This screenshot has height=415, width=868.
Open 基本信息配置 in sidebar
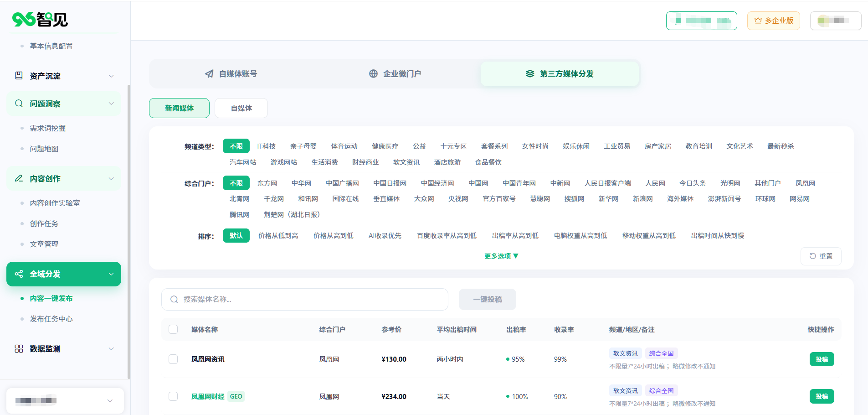pos(51,46)
